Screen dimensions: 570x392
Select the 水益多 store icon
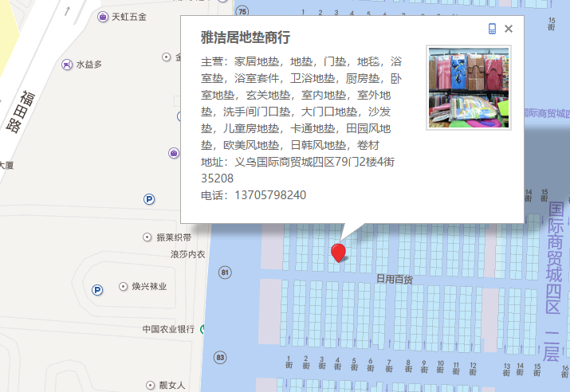coord(69,64)
